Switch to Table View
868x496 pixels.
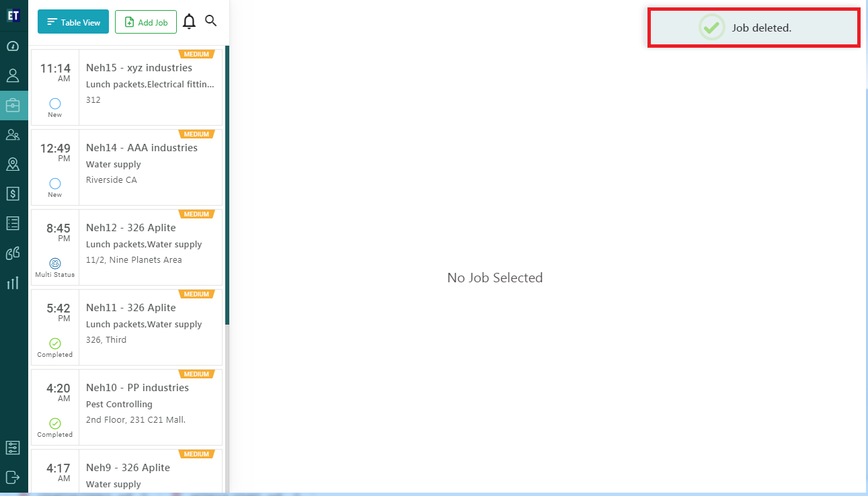tap(73, 22)
